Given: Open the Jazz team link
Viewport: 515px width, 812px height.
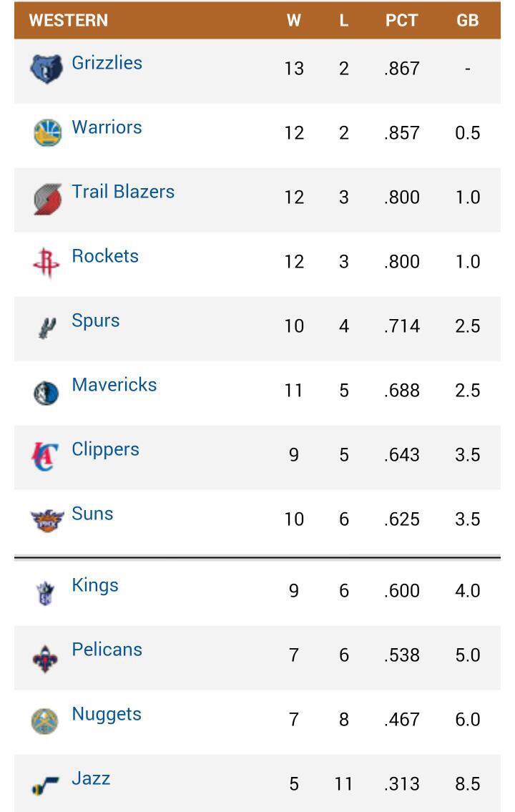Looking at the screenshot, I should [x=91, y=778].
